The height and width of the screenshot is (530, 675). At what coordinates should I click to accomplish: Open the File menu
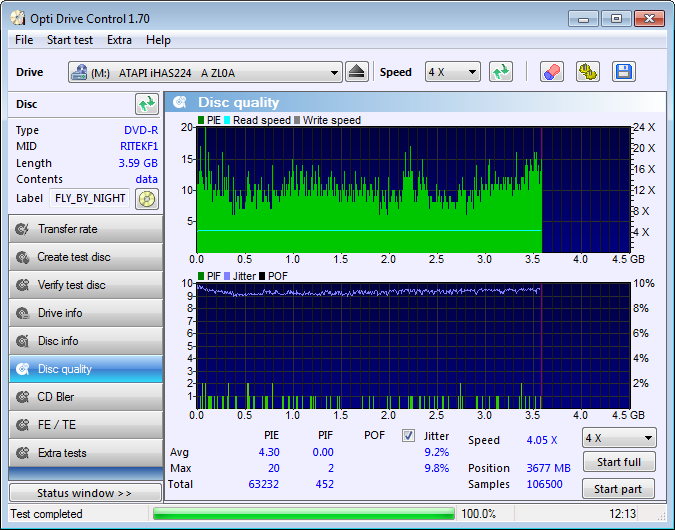24,40
